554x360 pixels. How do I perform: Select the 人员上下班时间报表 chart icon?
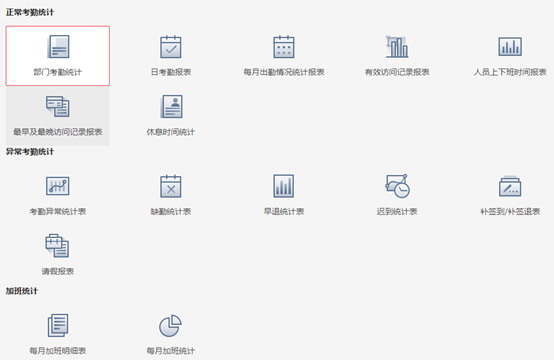(x=510, y=47)
